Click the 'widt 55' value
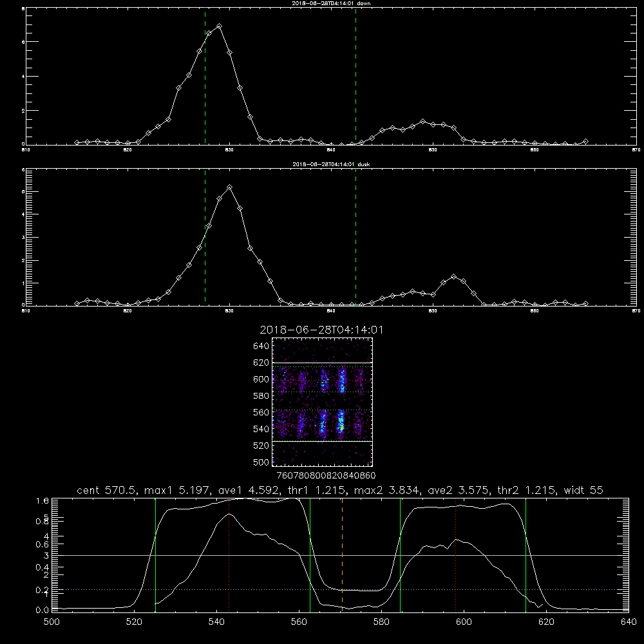644x644 pixels. click(583, 490)
